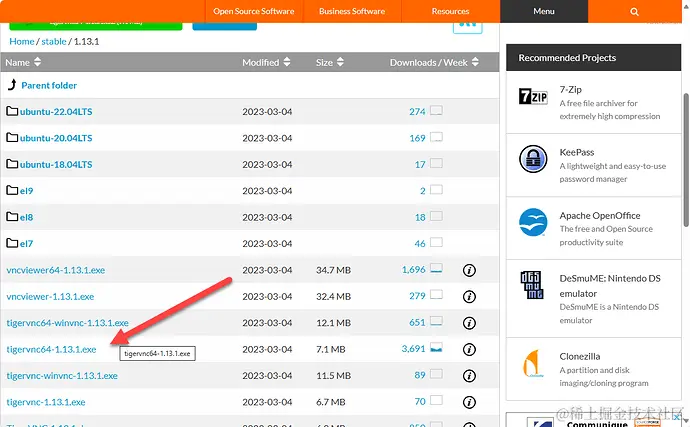Screen dimensions: 690x427
Task: Go to stable in the breadcrumb
Action: (x=54, y=41)
